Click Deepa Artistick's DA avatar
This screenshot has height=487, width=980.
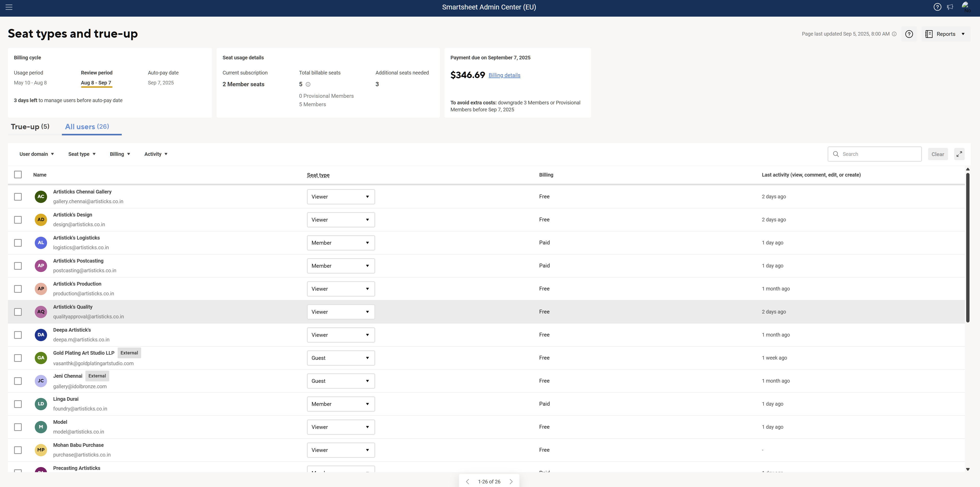tap(41, 335)
